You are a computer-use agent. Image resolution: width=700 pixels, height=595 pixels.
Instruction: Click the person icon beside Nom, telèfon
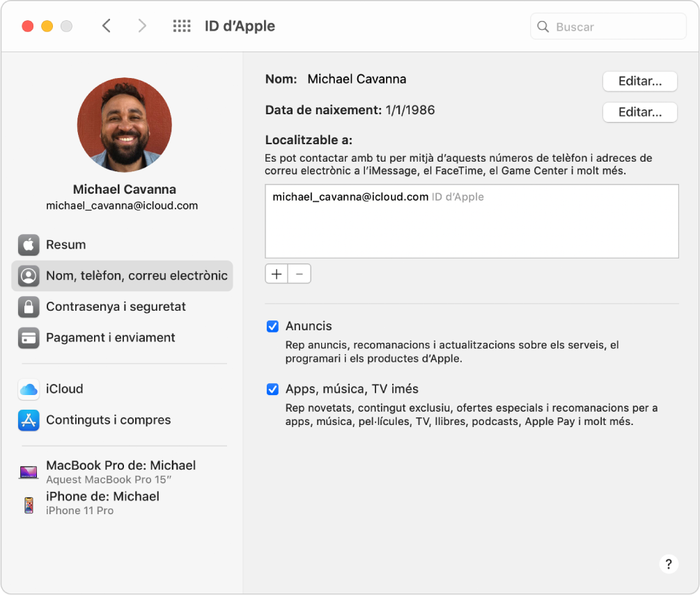coord(29,276)
